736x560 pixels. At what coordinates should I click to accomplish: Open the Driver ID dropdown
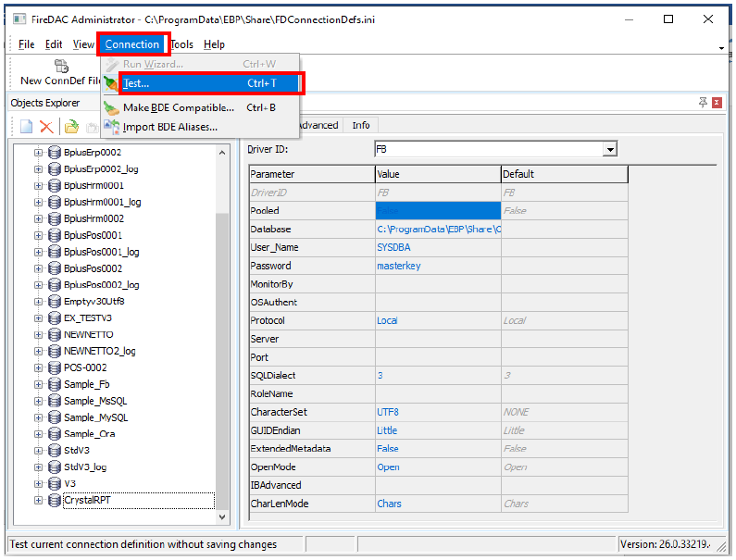pos(610,149)
